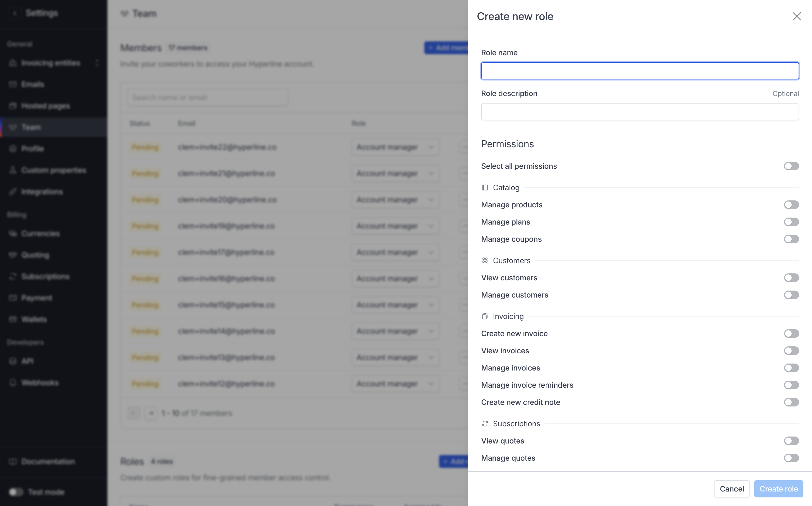Click the Subscriptions section icon

[484, 424]
